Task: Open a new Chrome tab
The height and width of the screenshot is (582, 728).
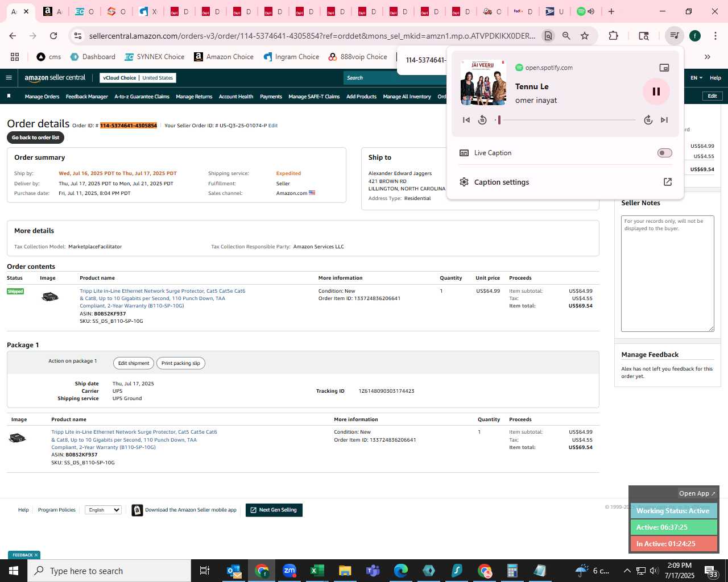Action: [x=611, y=11]
